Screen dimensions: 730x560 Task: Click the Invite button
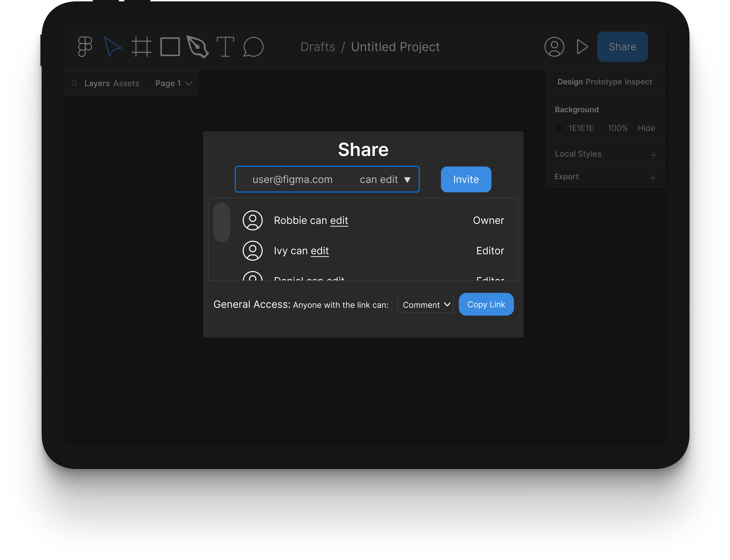pyautogui.click(x=466, y=179)
